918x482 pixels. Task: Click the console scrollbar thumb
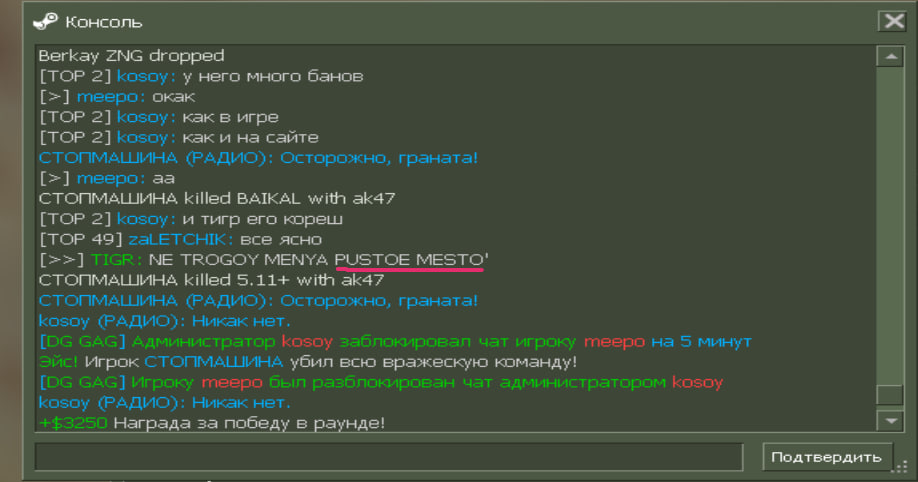(x=888, y=396)
